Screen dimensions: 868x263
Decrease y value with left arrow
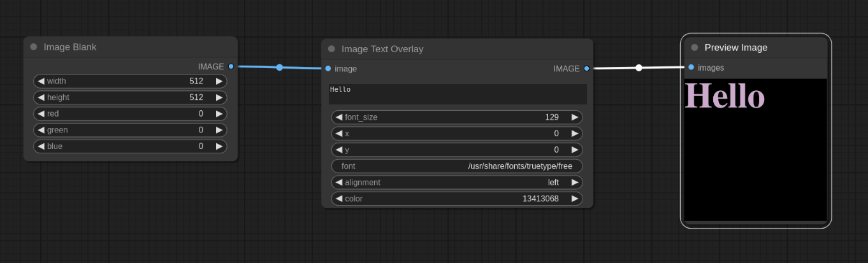click(339, 150)
